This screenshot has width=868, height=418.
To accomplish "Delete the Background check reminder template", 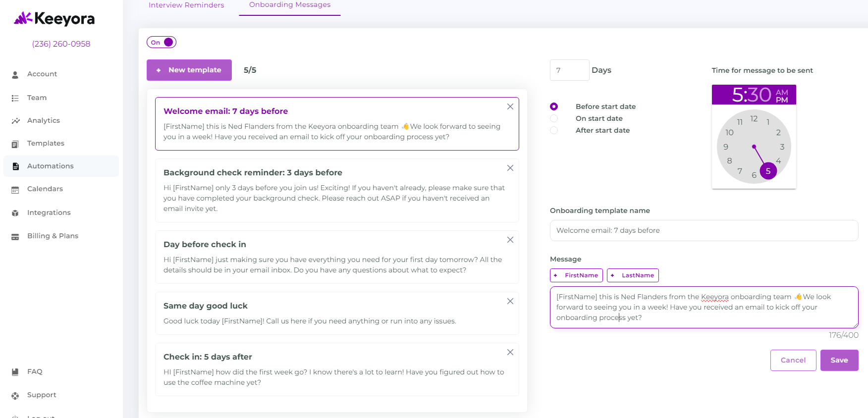I will [510, 168].
